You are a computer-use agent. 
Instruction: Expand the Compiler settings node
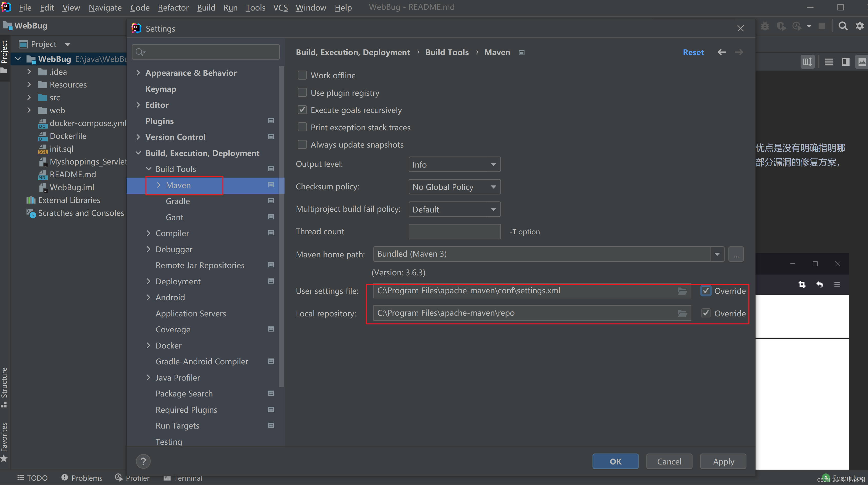point(148,234)
